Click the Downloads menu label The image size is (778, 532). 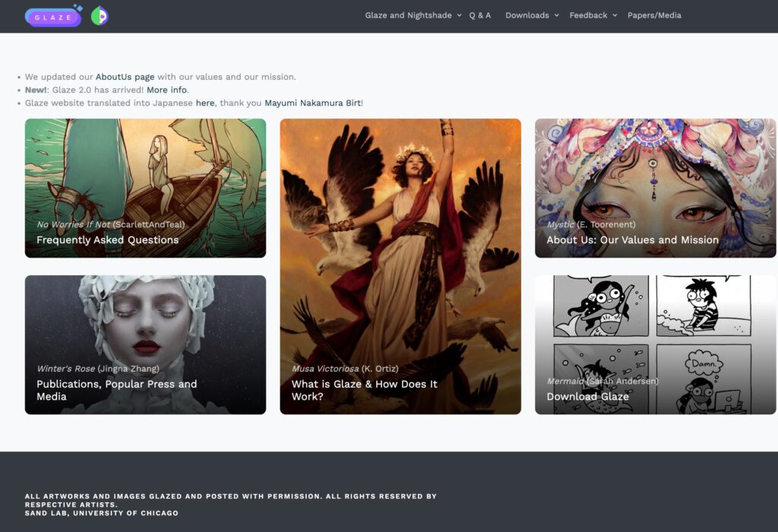(527, 15)
